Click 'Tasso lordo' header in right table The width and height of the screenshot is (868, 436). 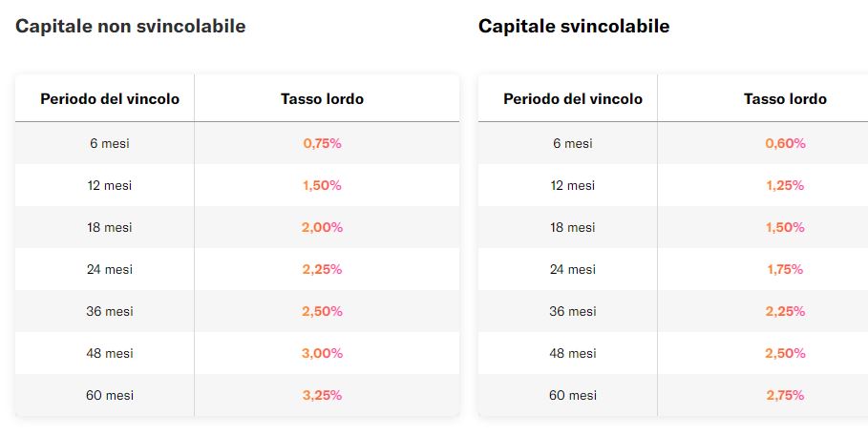click(x=785, y=99)
